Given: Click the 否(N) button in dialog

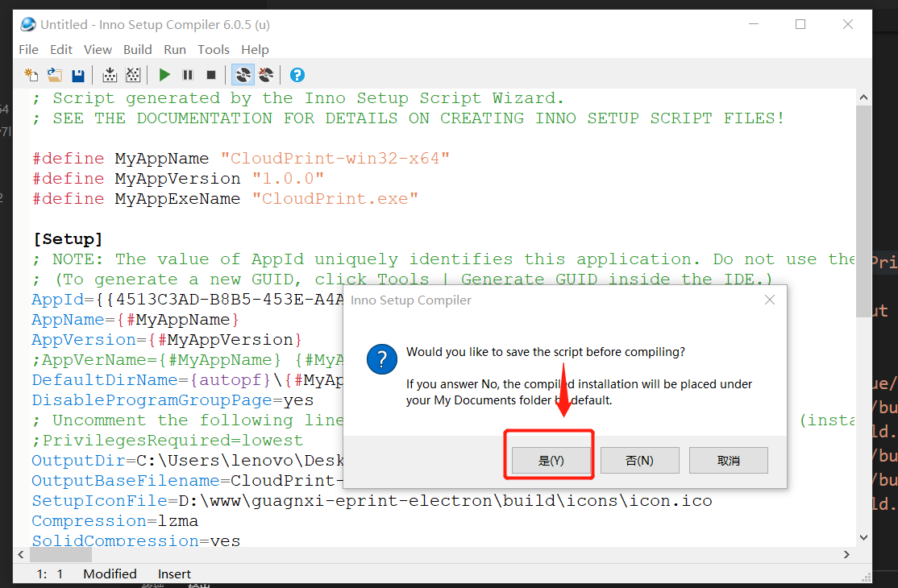Looking at the screenshot, I should [x=640, y=461].
